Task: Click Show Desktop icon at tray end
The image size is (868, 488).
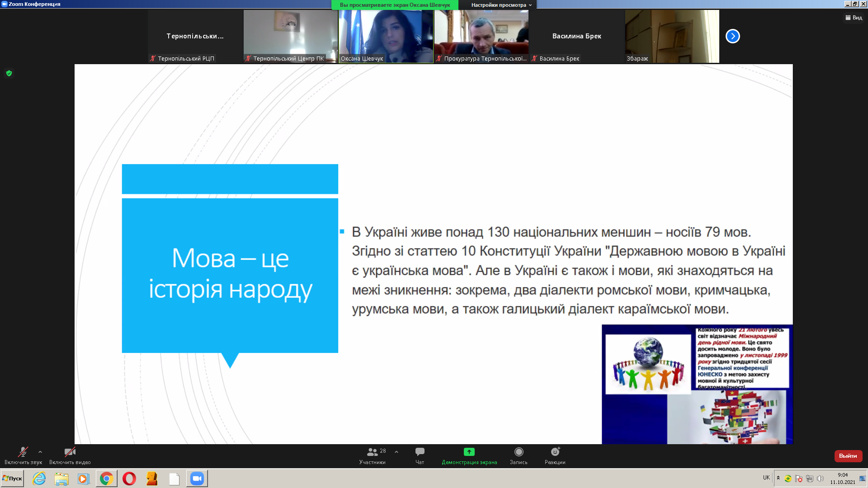Action: 863,479
